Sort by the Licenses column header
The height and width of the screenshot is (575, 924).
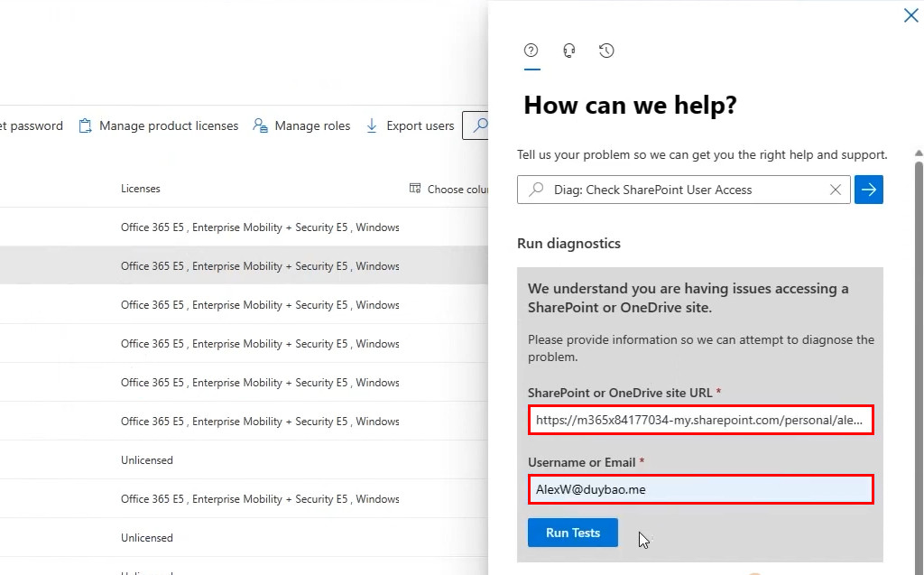[140, 189]
